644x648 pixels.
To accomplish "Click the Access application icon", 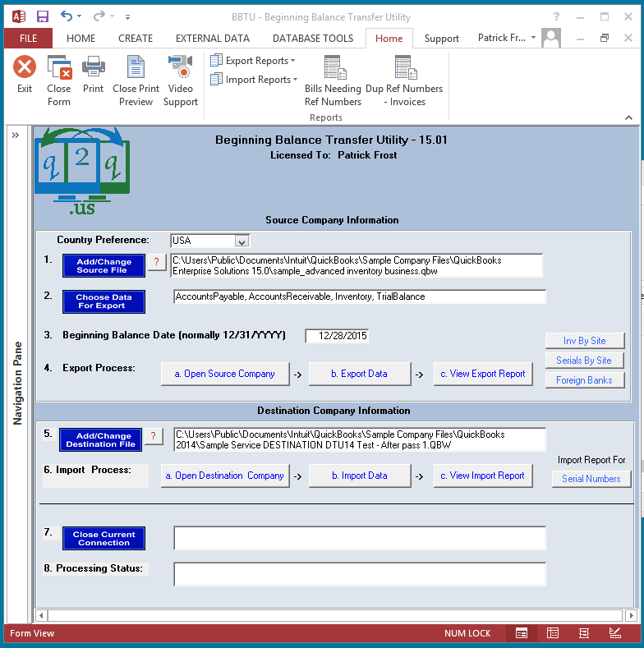I will pyautogui.click(x=19, y=16).
